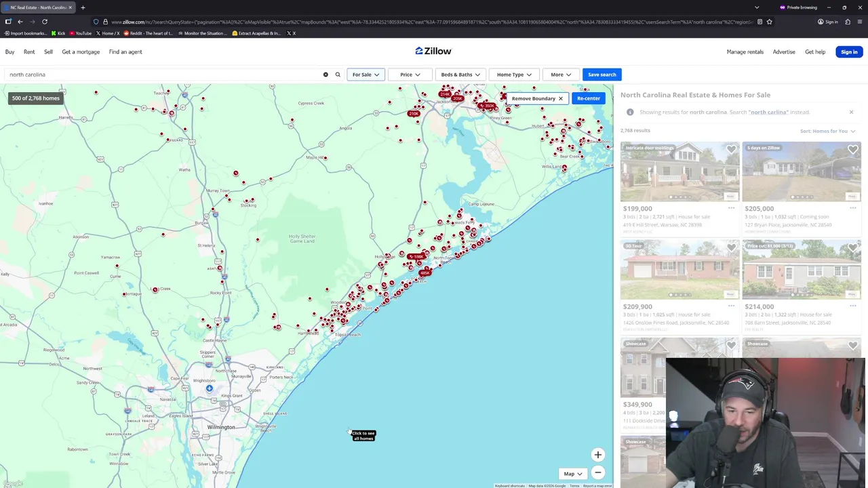868x488 pixels.
Task: Open the browser application menu
Action: point(860,22)
